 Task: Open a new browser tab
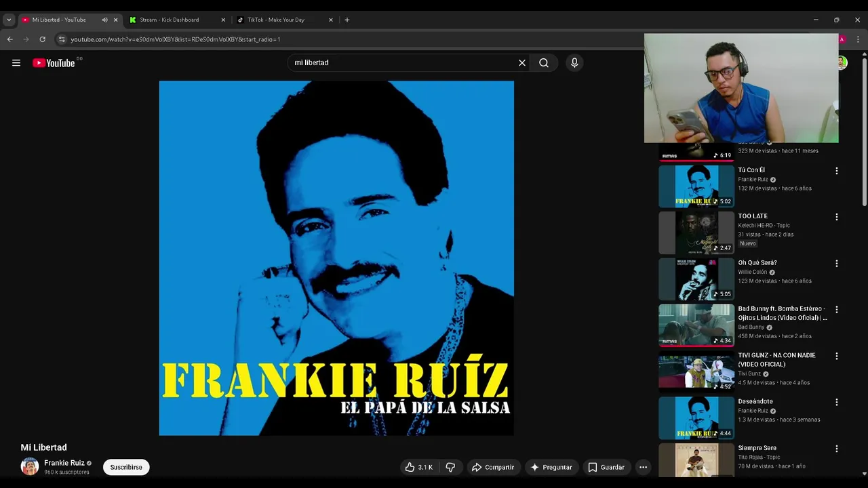coord(347,20)
